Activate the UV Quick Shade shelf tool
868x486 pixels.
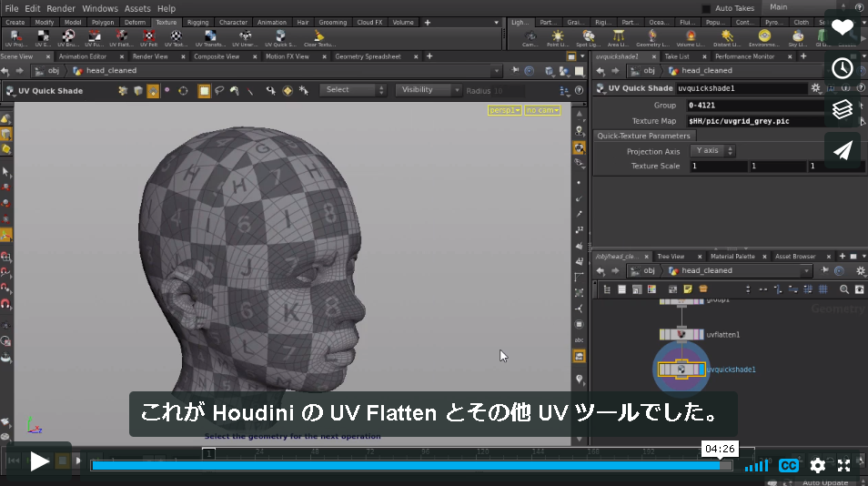[280, 39]
